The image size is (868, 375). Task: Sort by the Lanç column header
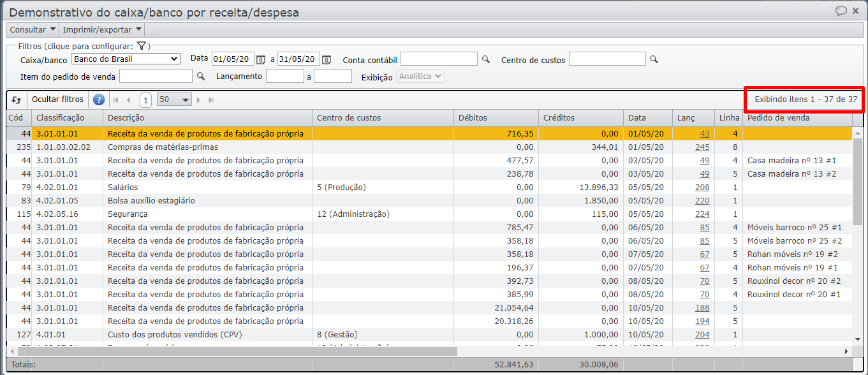(x=693, y=118)
